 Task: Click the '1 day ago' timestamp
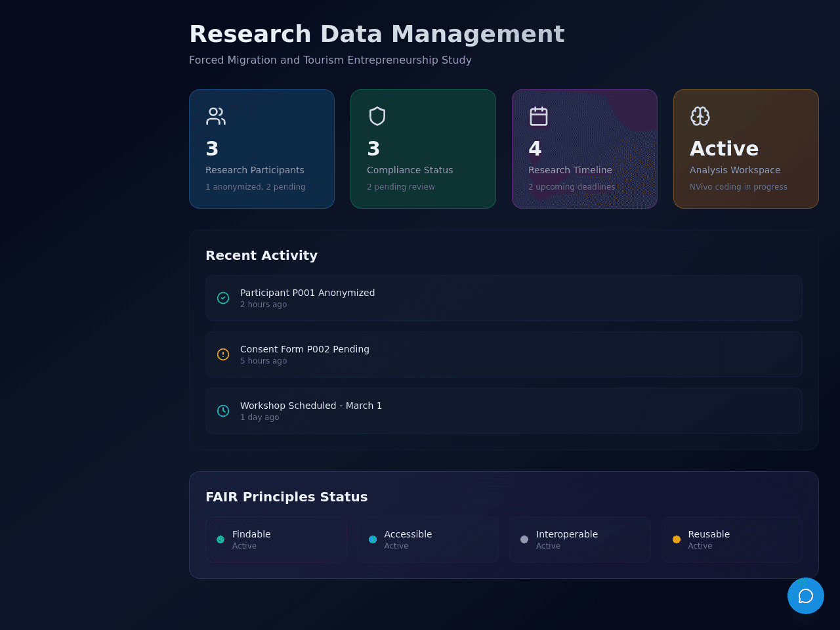click(x=260, y=417)
